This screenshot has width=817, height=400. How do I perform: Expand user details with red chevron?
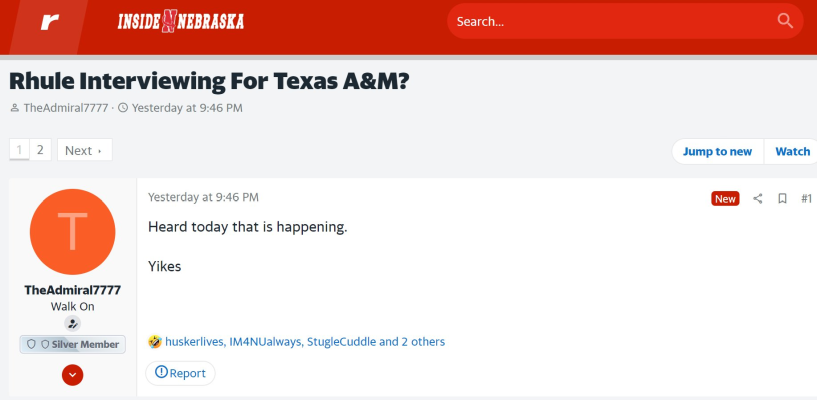tap(72, 374)
